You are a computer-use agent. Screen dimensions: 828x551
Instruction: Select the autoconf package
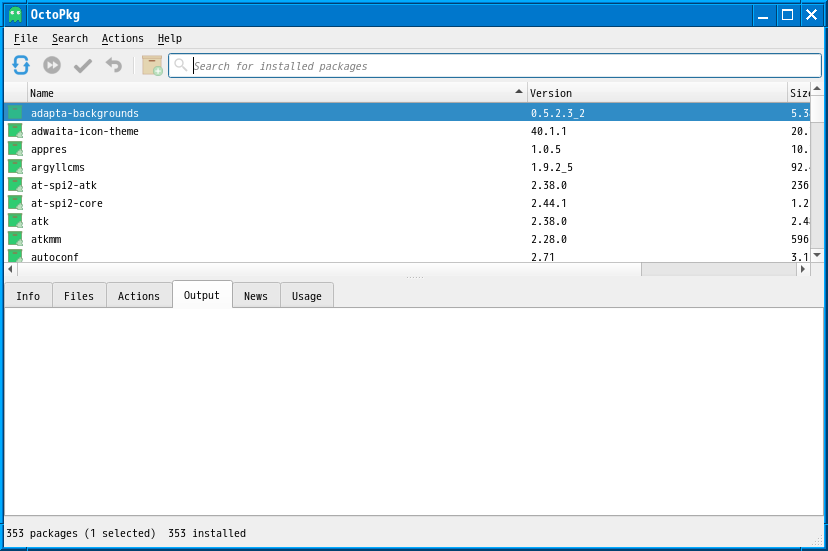(407, 256)
